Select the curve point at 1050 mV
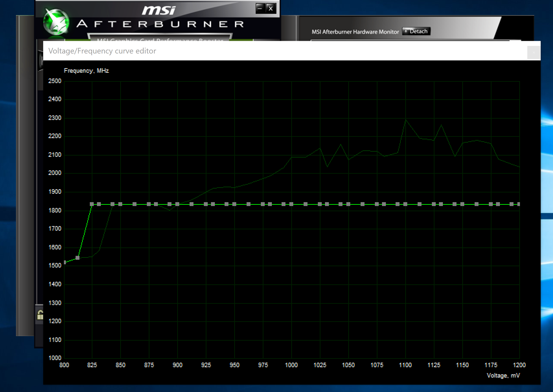Screen dimensions: 553x392 pyautogui.click(x=348, y=204)
